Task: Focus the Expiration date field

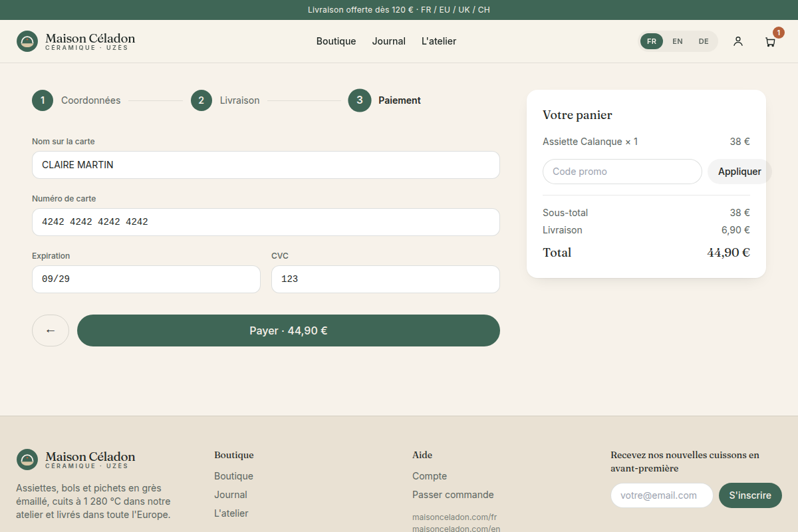Action: [146, 279]
